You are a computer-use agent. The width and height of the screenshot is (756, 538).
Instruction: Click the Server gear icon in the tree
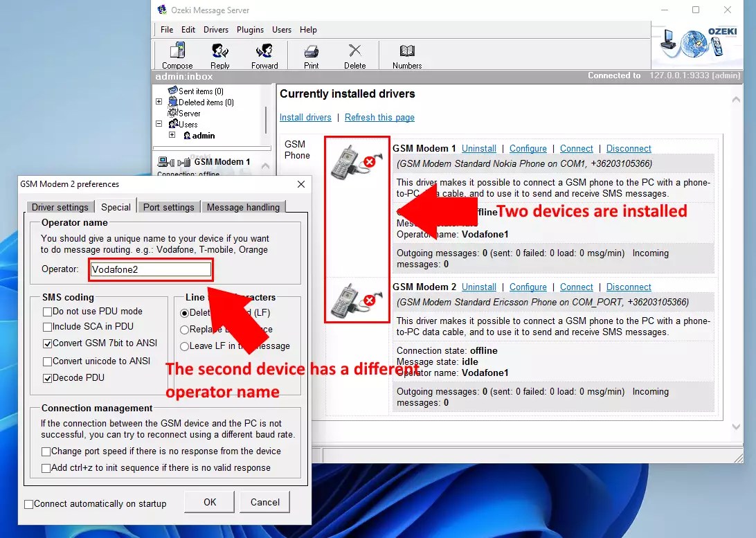click(x=172, y=113)
